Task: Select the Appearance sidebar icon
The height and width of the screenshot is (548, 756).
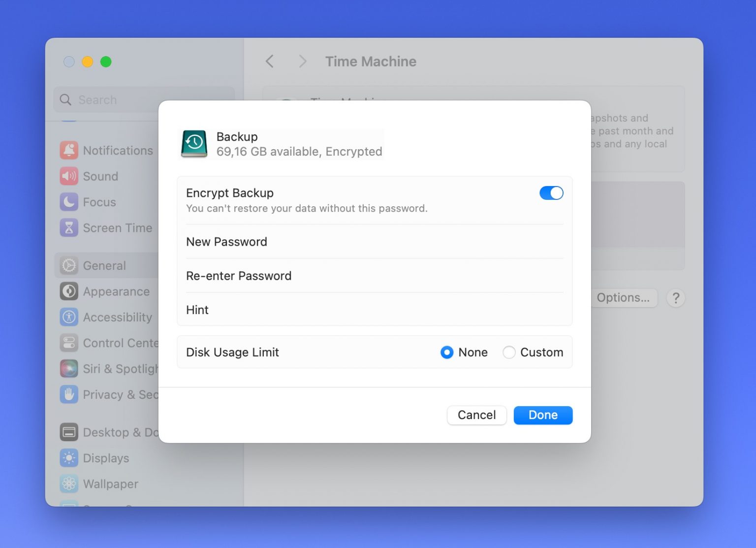Action: coord(69,291)
